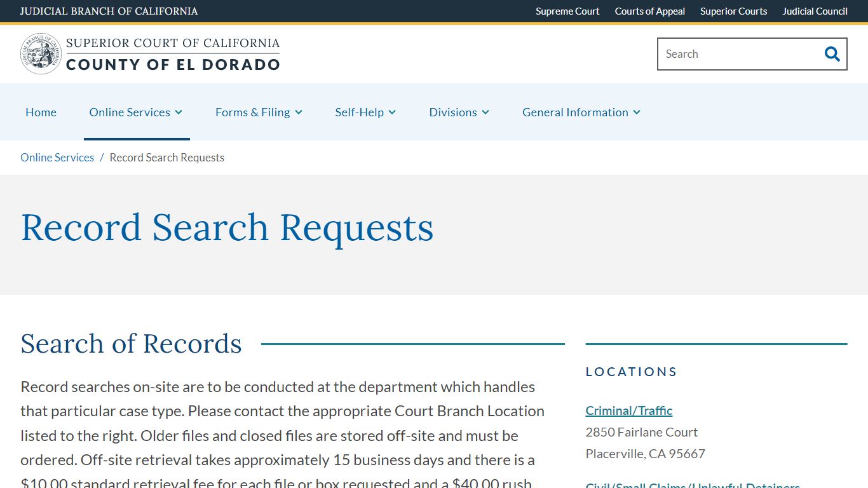Click Record Search Requests breadcrumb text
Image resolution: width=868 pixels, height=488 pixels.
pos(167,158)
